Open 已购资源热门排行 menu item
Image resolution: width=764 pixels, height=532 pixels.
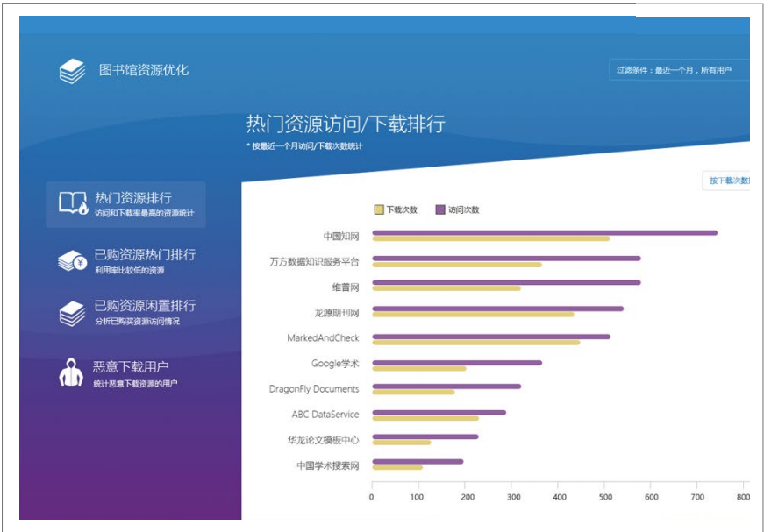(126, 261)
